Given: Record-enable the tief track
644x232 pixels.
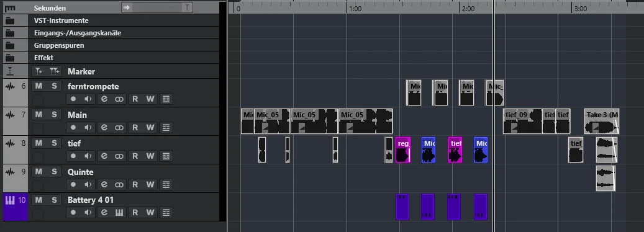Looking at the screenshot, I should (x=73, y=156).
